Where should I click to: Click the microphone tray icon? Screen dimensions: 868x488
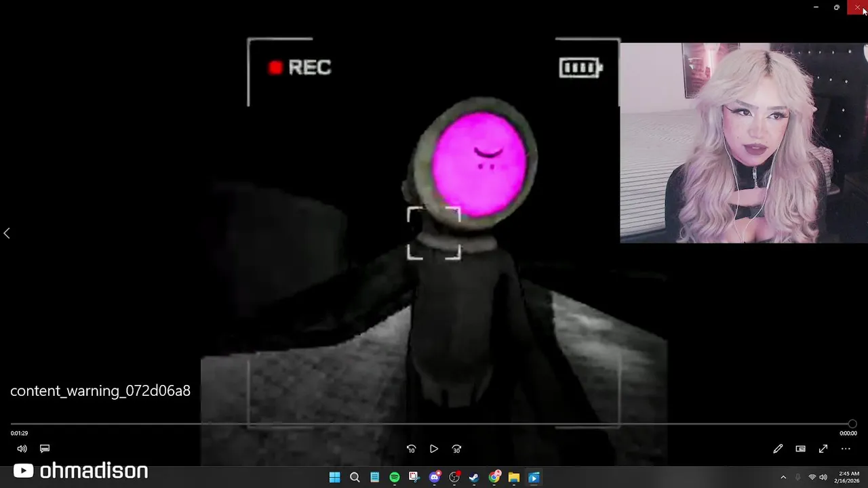[797, 478]
